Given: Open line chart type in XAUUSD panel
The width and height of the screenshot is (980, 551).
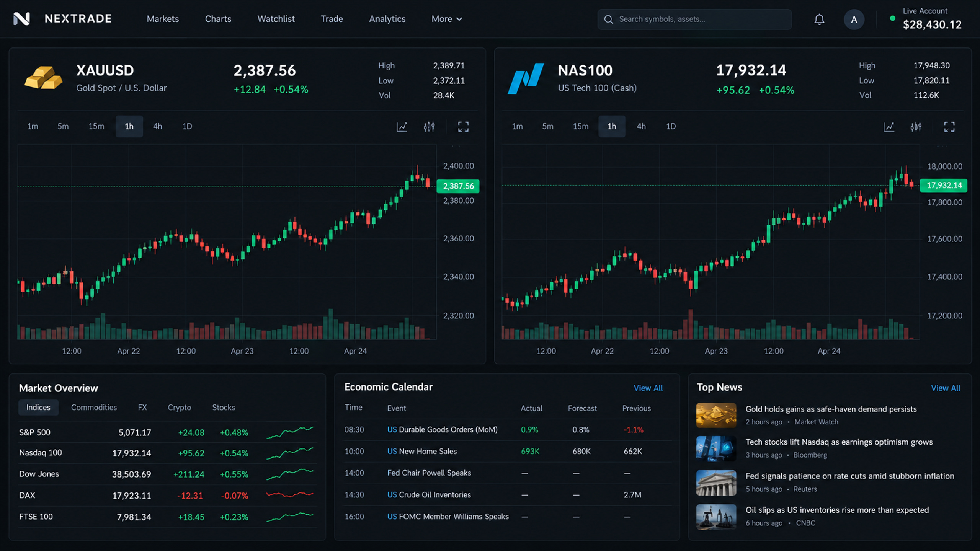Looking at the screenshot, I should point(402,127).
